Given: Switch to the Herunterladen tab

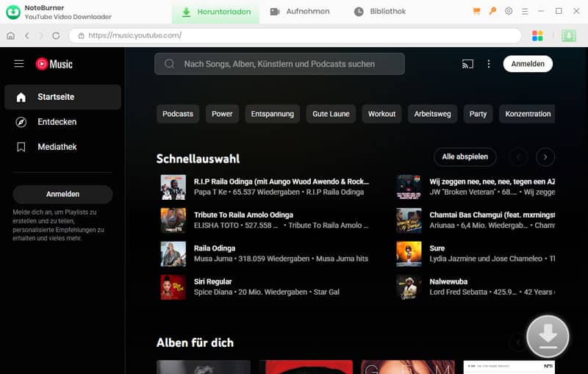Looking at the screenshot, I should pos(215,12).
